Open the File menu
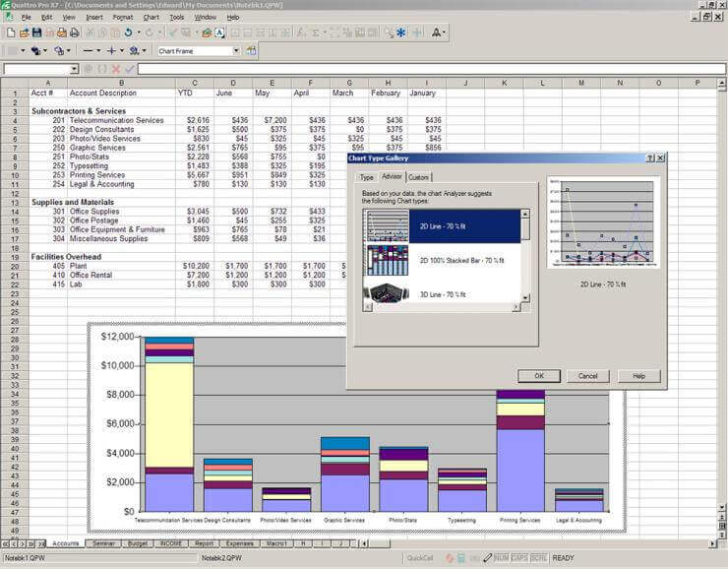 (x=26, y=17)
